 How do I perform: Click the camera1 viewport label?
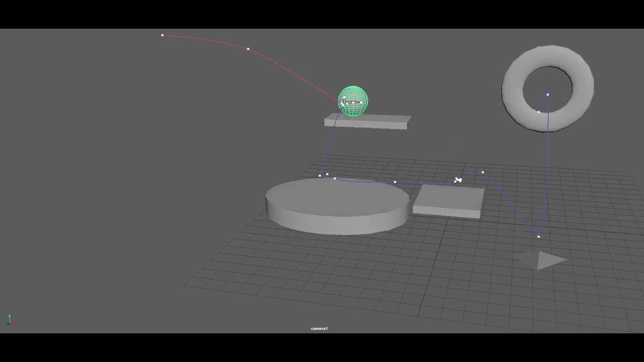tap(319, 328)
